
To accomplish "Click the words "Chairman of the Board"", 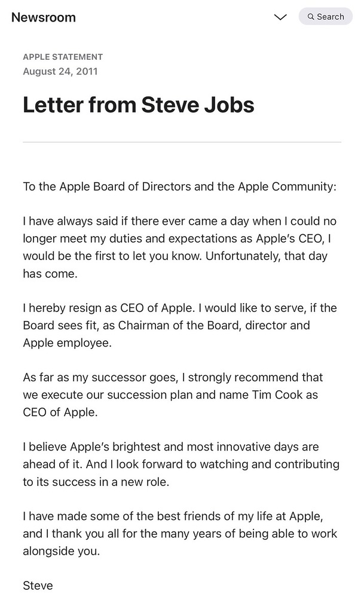I will tap(178, 326).
